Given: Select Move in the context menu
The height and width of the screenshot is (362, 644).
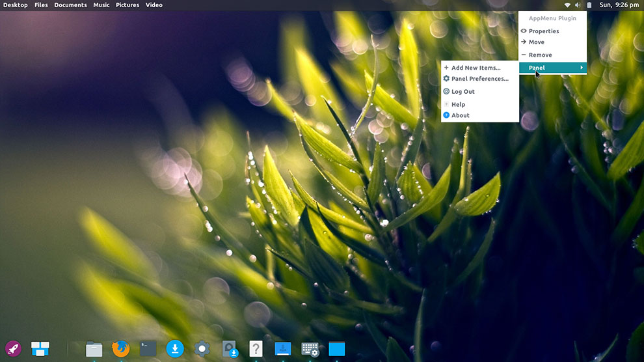Looking at the screenshot, I should coord(536,42).
